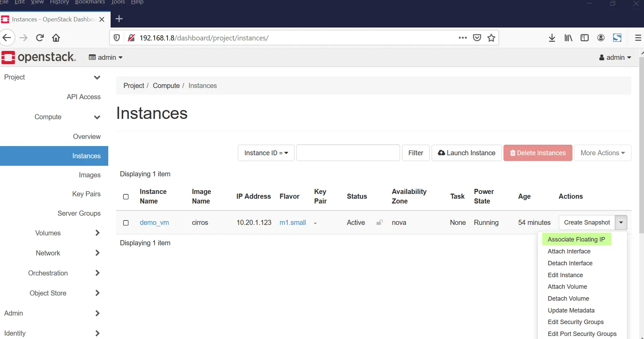Viewport: 644px width, 339px height.
Task: Open the History menu in menu bar
Action: click(59, 2)
